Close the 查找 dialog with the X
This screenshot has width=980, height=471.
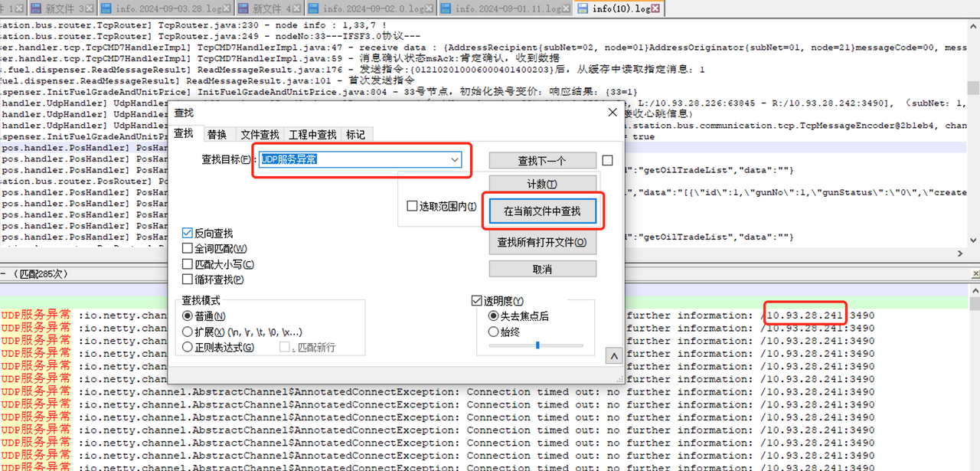tap(612, 113)
